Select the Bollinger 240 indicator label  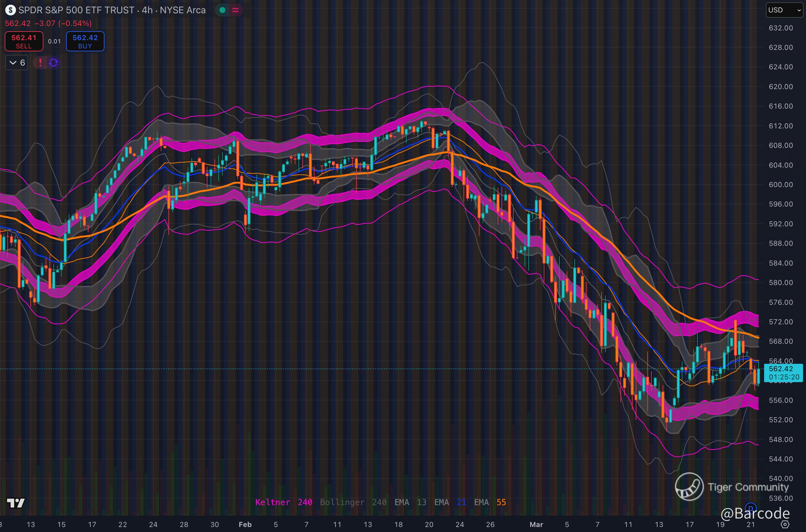click(353, 502)
